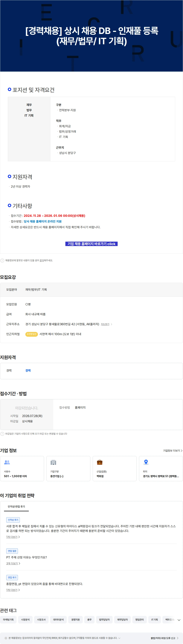Open 불법/허위/과장/오류 신고 report link
This screenshot has width=183, height=644.
point(164,638)
